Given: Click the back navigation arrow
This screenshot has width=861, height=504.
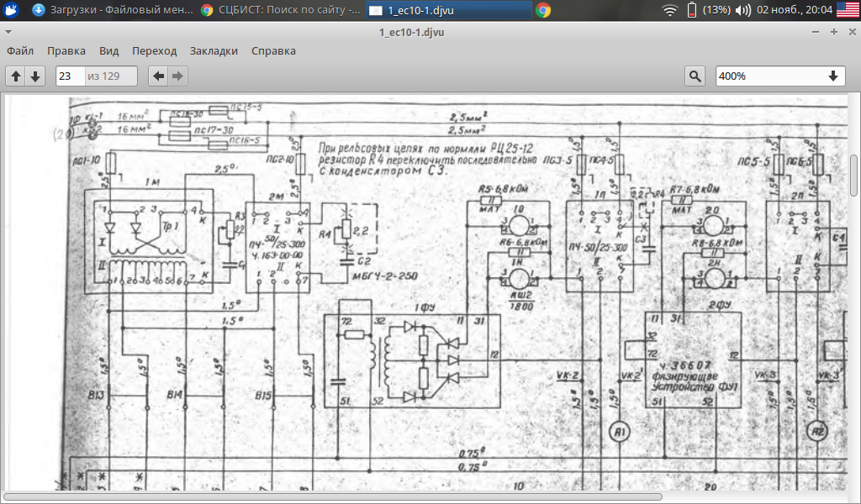Looking at the screenshot, I should coord(158,76).
